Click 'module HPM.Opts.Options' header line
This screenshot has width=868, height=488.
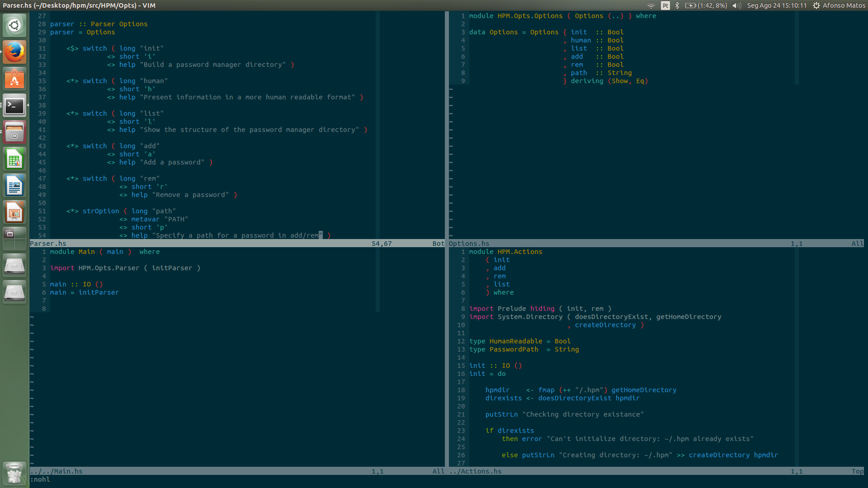[x=562, y=16]
